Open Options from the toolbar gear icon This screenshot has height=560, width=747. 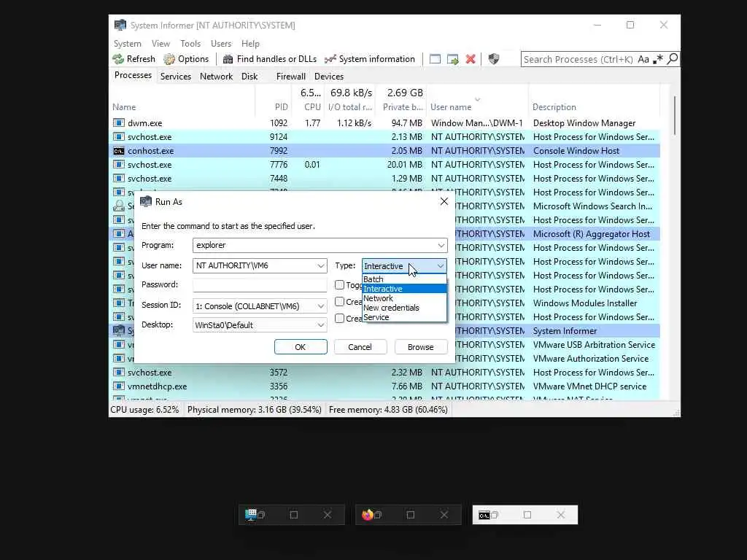coord(169,59)
